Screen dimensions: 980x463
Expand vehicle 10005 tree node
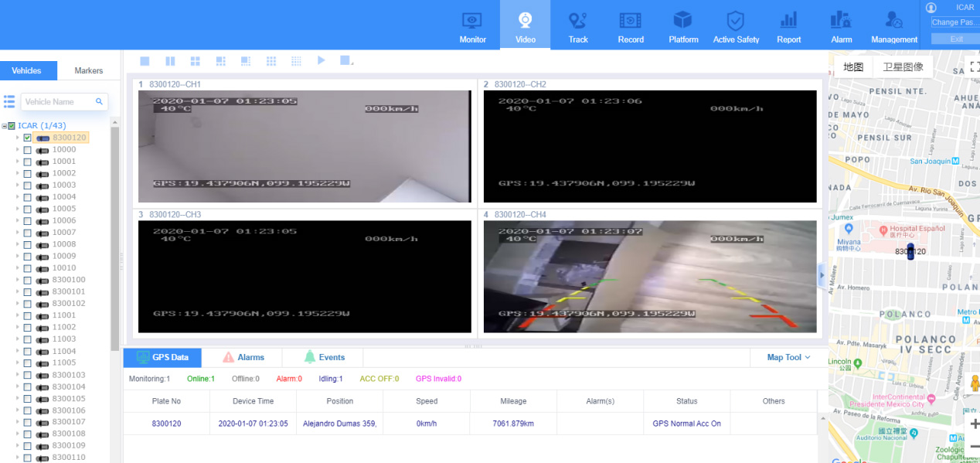pyautogui.click(x=17, y=209)
